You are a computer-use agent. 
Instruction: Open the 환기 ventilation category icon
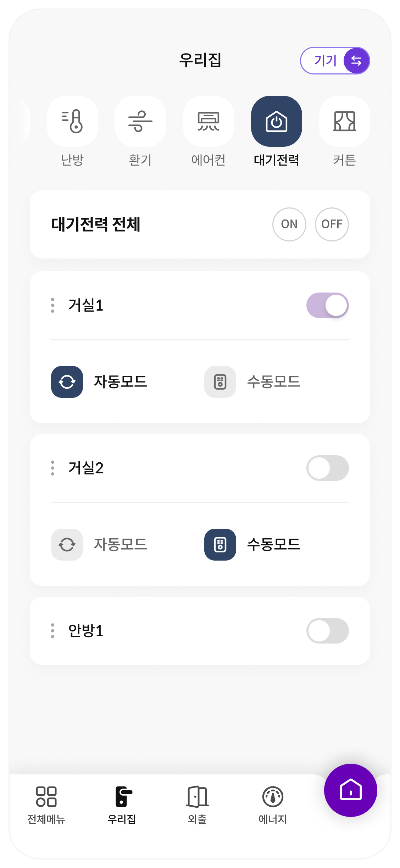[x=140, y=121]
